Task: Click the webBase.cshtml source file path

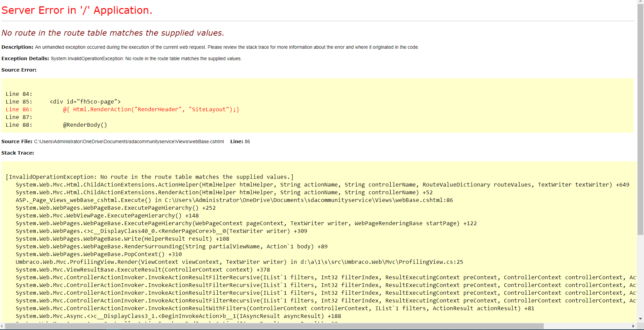Action: coord(129,141)
